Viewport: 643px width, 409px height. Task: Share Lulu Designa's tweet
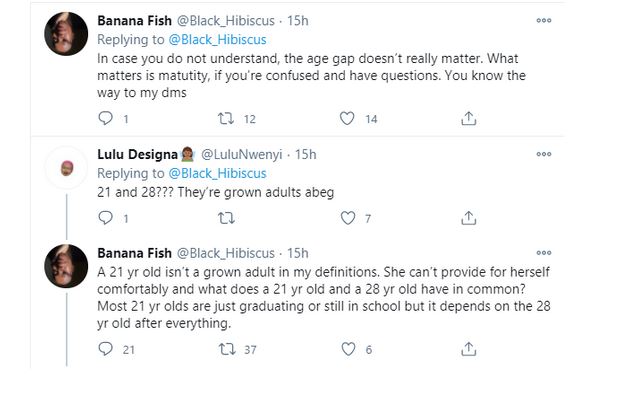(x=468, y=218)
